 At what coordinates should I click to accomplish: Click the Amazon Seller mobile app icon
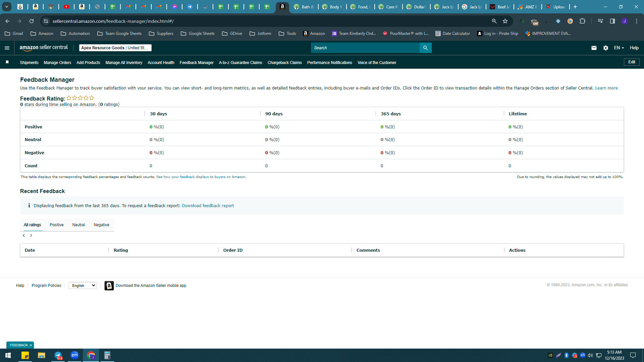[109, 286]
